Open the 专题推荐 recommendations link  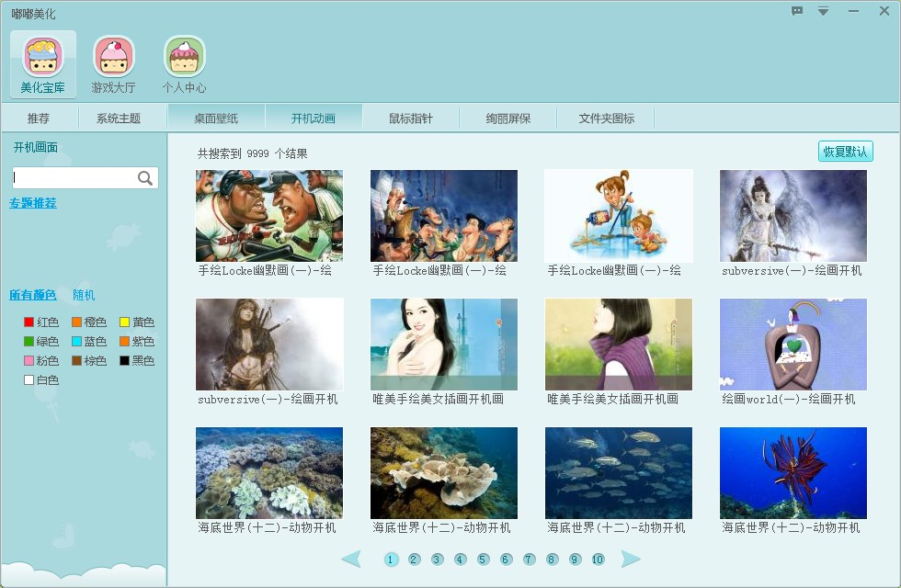tap(33, 202)
